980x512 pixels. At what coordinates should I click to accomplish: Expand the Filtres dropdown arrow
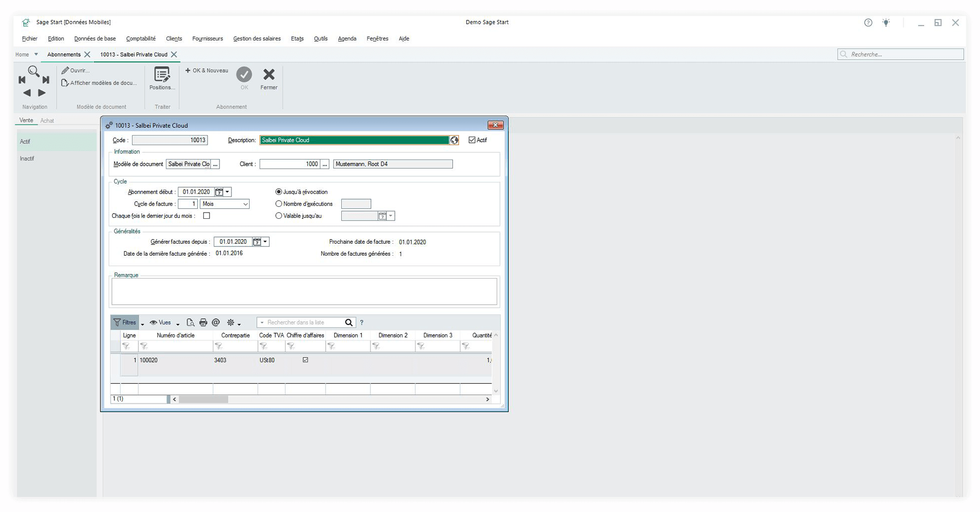[x=143, y=324]
